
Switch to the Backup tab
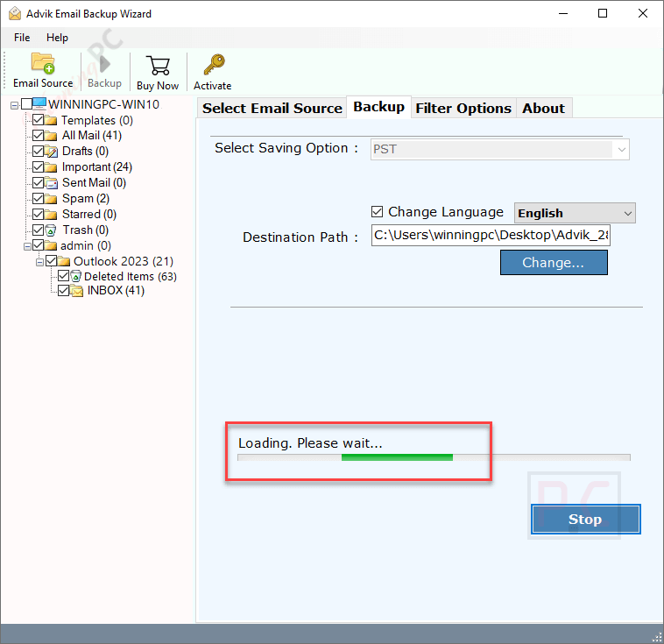coord(379,107)
